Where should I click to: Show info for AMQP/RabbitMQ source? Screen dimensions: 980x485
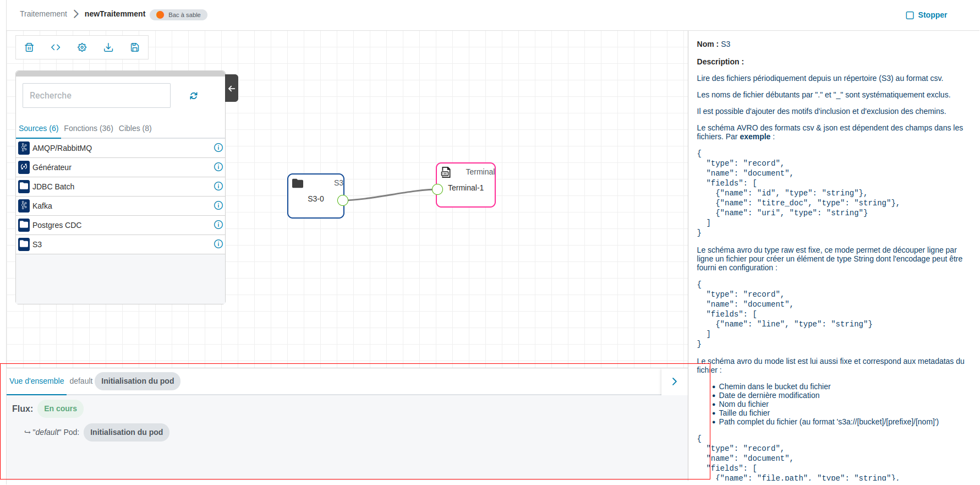coord(218,148)
